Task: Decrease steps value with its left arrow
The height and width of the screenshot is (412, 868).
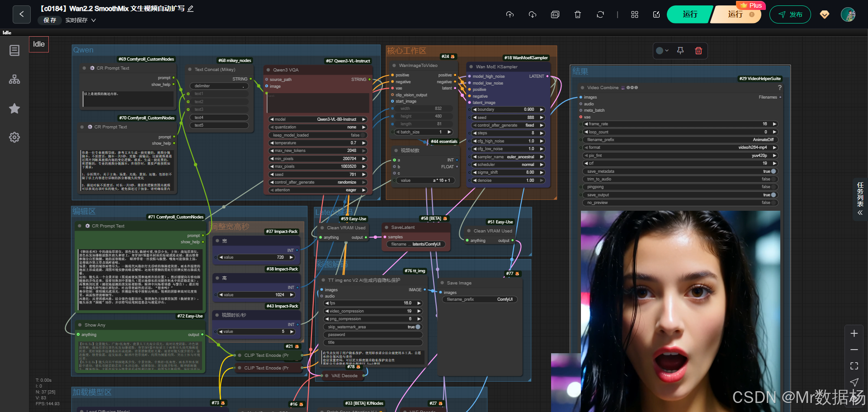Action: tap(475, 133)
